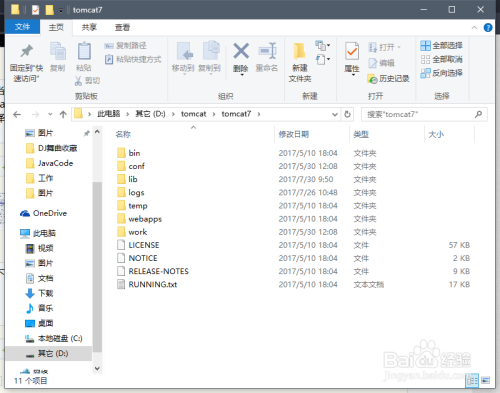The width and height of the screenshot is (500, 393).
Task: Refresh the folder view
Action: click(347, 114)
